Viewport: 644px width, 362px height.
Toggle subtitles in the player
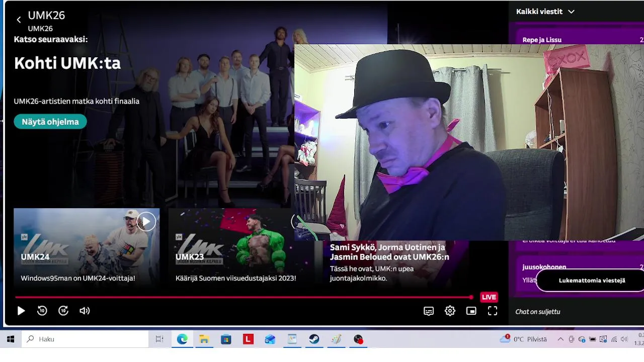pyautogui.click(x=429, y=311)
